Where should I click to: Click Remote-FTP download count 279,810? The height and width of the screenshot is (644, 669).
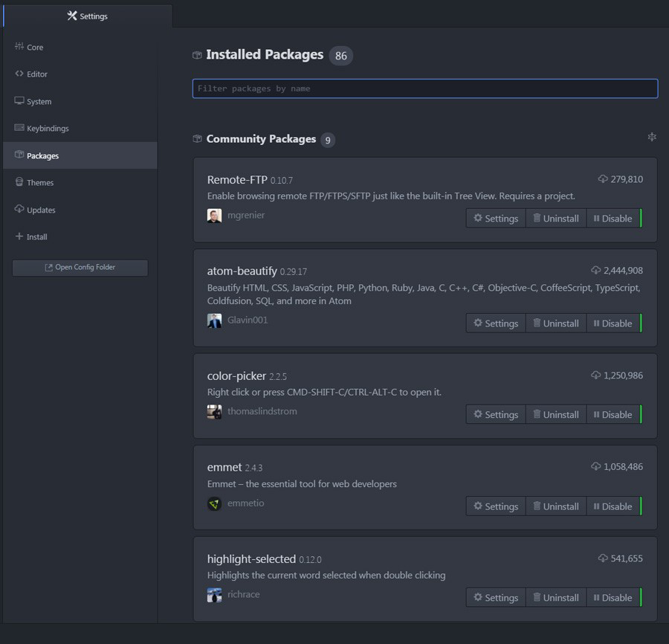pos(621,179)
